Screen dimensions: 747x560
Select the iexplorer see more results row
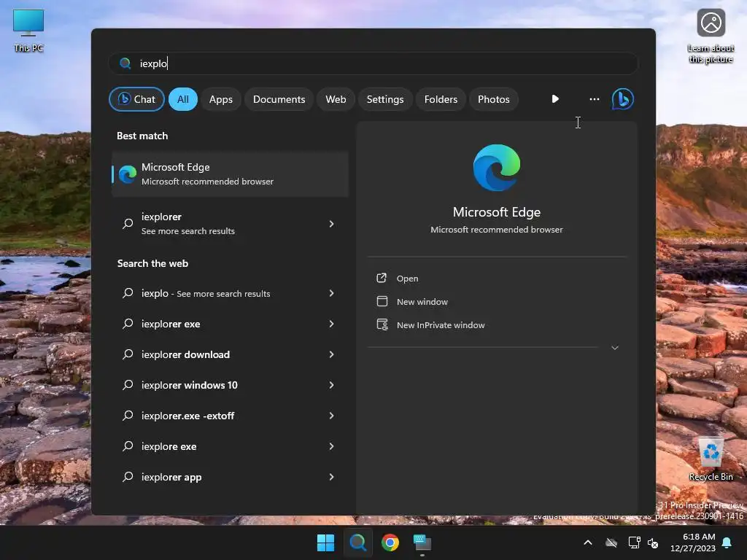pos(230,223)
